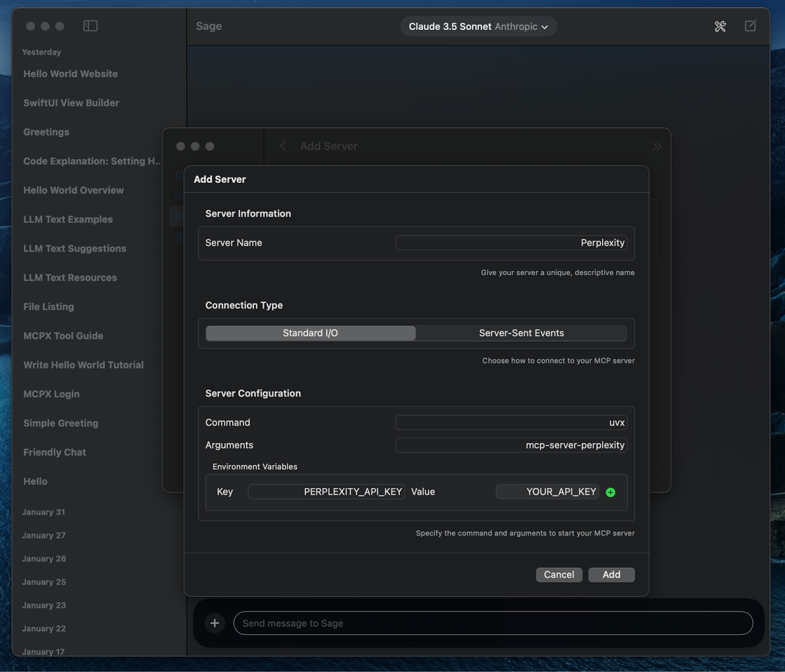Click hint 'Specify the command and arguments'
The image size is (785, 672).
click(525, 533)
